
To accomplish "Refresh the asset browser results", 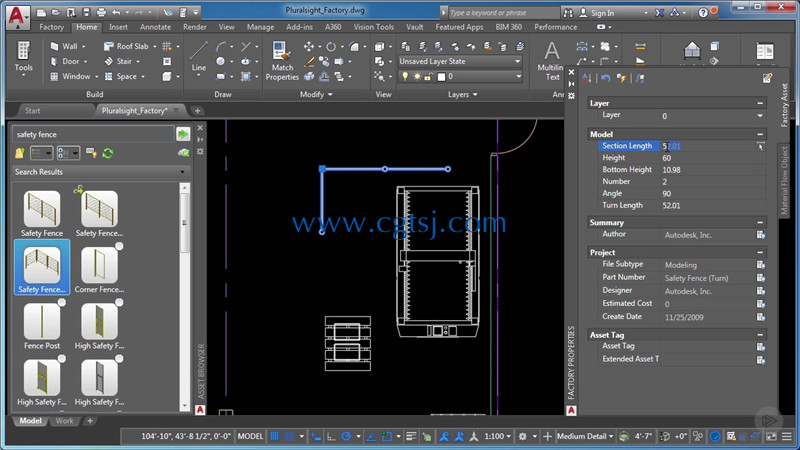I will (108, 153).
